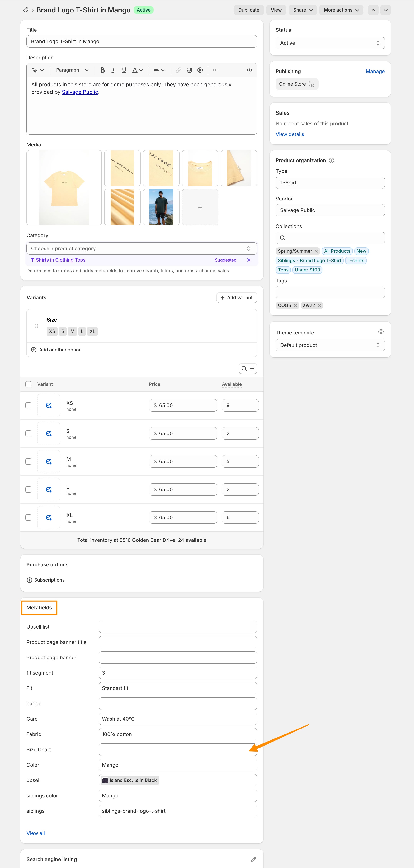414x868 pixels.
Task: Click the italic formatting icon
Action: (113, 70)
